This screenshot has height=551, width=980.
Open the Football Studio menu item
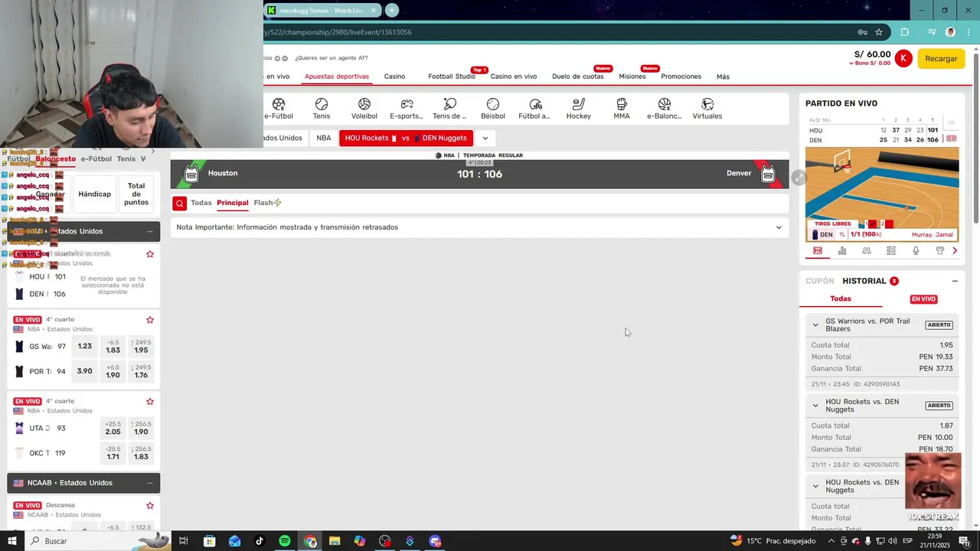[x=452, y=77]
